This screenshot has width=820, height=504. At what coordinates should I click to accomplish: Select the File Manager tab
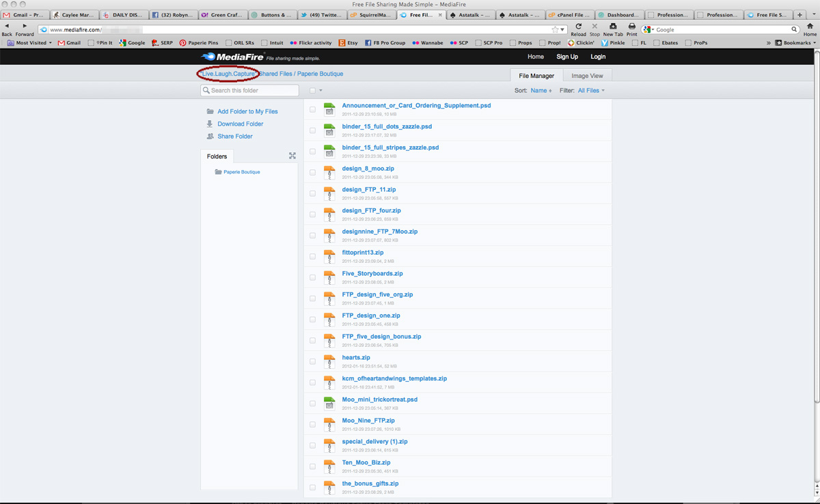coord(536,76)
